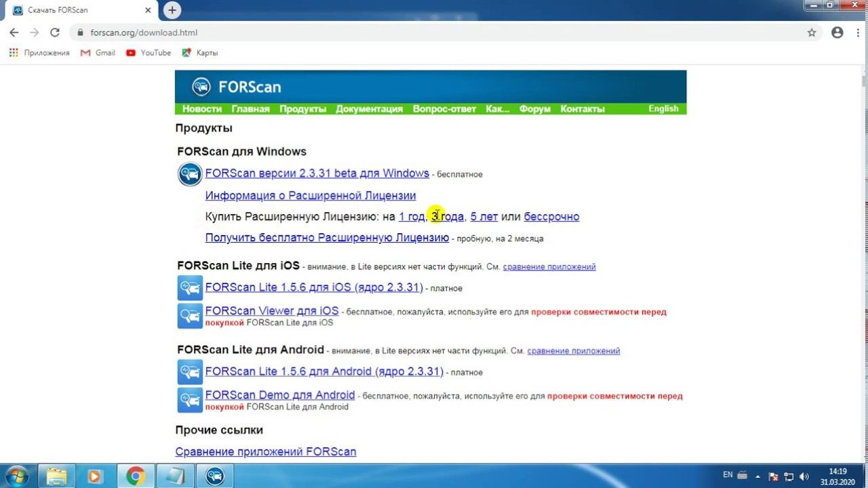
Task: Buy бессрочно lifetime license
Action: click(552, 217)
